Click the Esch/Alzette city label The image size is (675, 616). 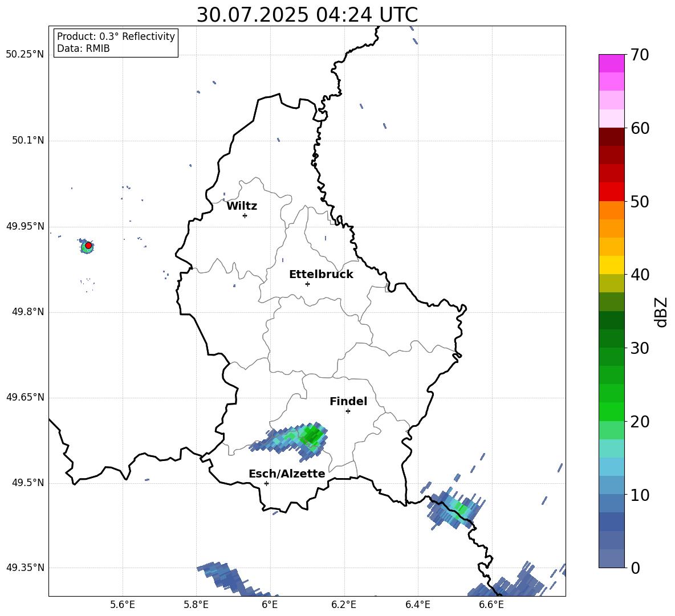pos(287,474)
